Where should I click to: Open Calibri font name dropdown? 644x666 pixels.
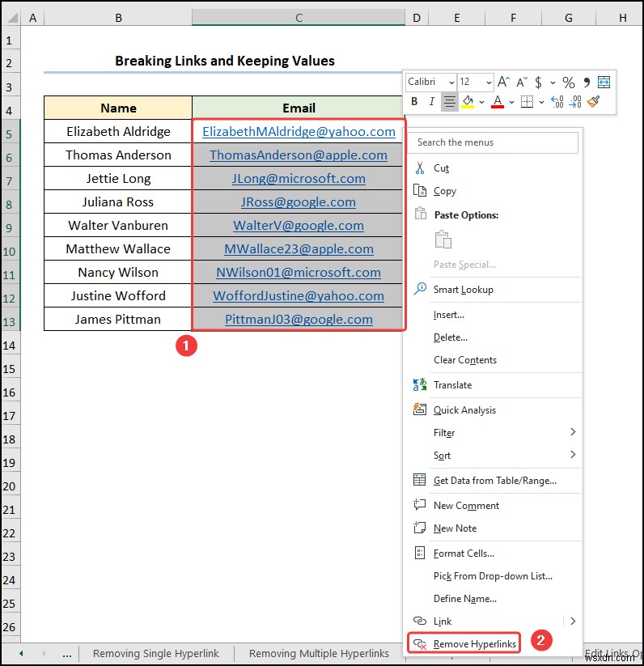pos(451,82)
